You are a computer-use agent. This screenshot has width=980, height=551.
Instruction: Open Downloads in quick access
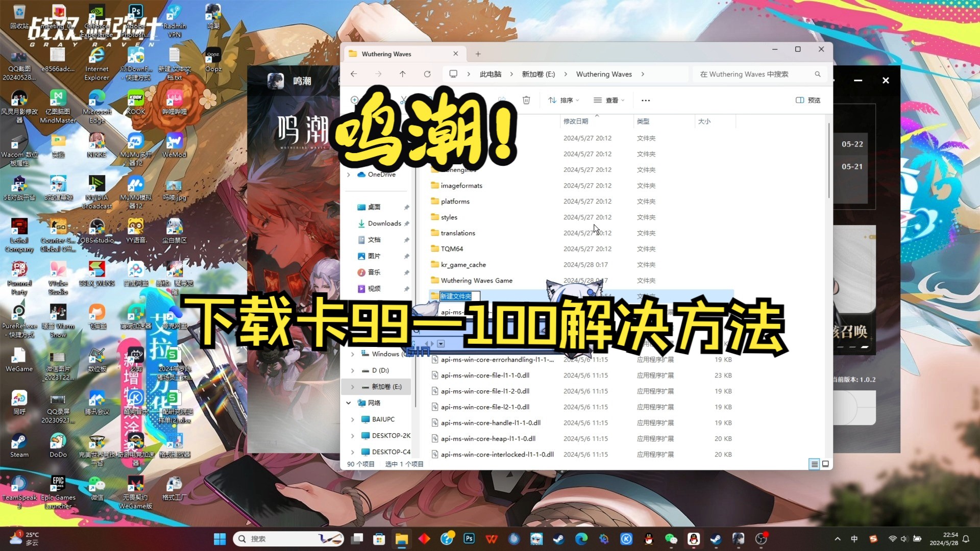point(384,223)
